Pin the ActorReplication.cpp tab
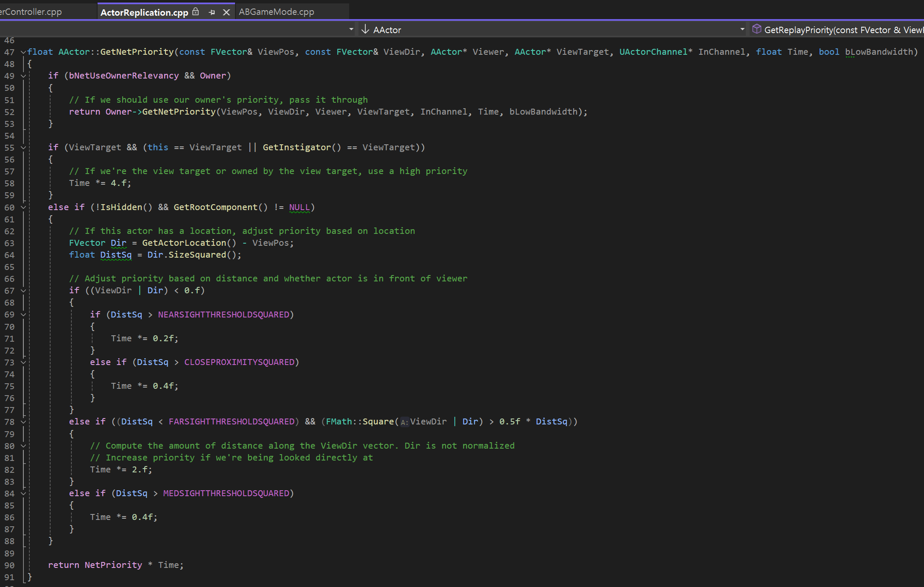Screen dimensions: 924x587 212,12
